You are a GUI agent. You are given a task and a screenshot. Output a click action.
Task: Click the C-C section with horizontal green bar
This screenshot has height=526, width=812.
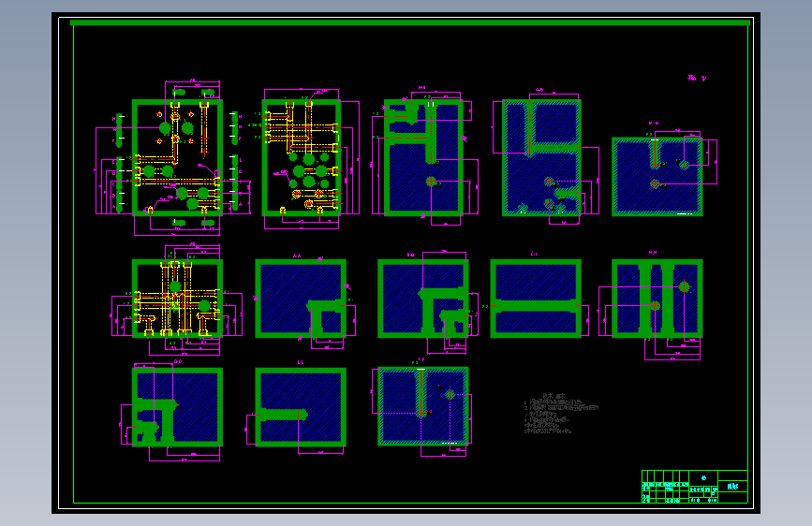point(536,299)
